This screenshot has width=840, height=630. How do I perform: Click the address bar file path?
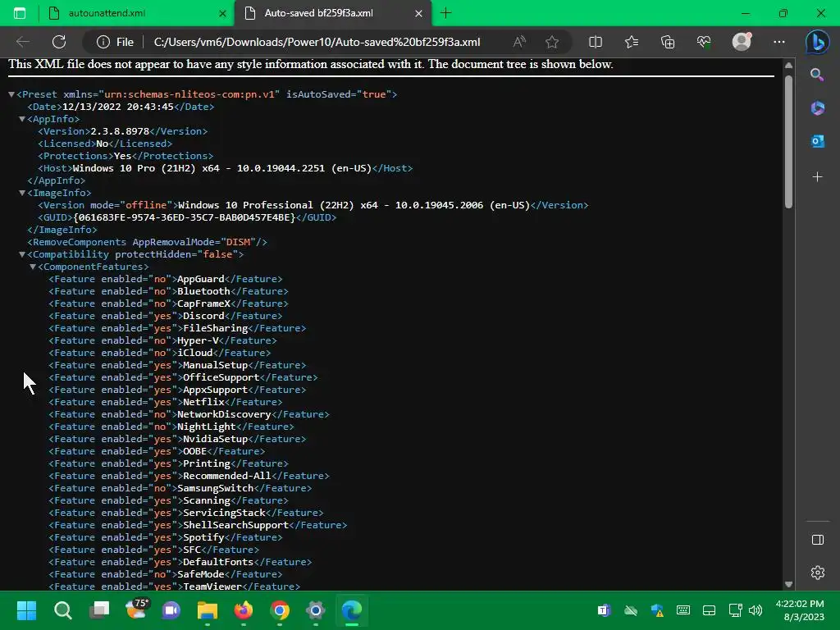[x=317, y=42]
